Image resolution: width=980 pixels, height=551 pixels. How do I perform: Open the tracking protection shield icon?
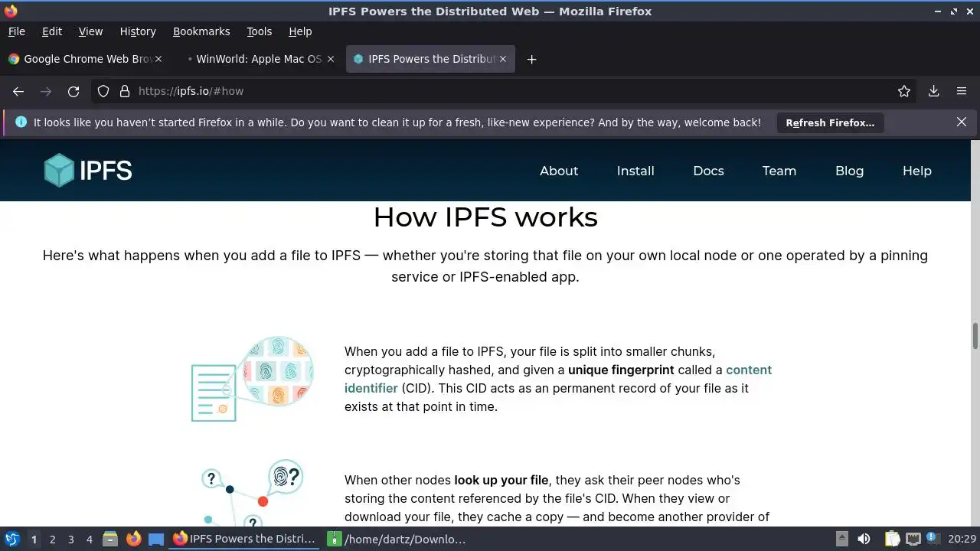103,91
